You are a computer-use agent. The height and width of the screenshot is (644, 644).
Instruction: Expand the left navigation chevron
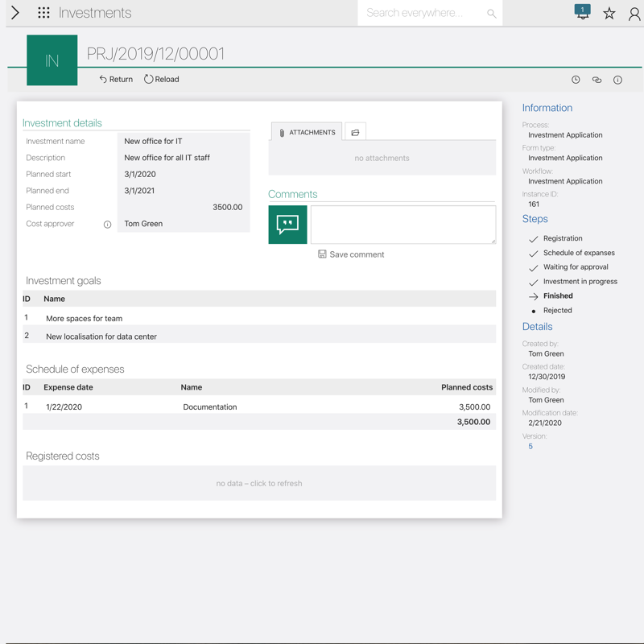pyautogui.click(x=14, y=13)
